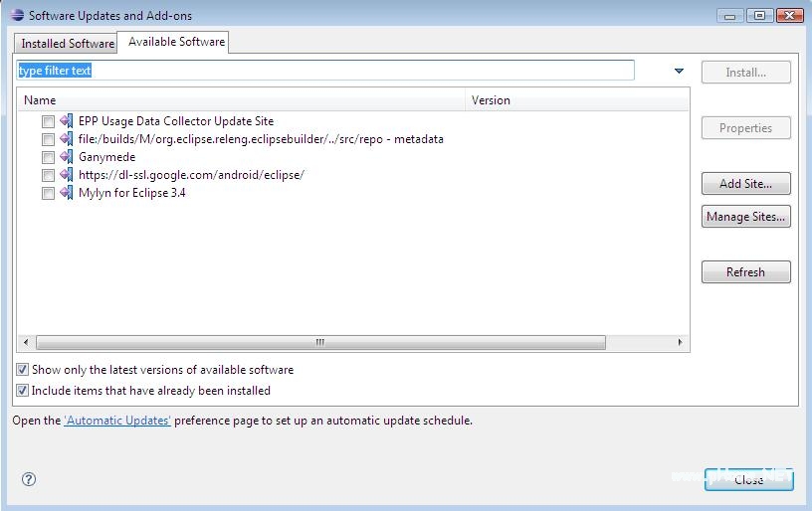The image size is (812, 511).
Task: Click the scrollbar's right arrow
Action: coord(680,342)
